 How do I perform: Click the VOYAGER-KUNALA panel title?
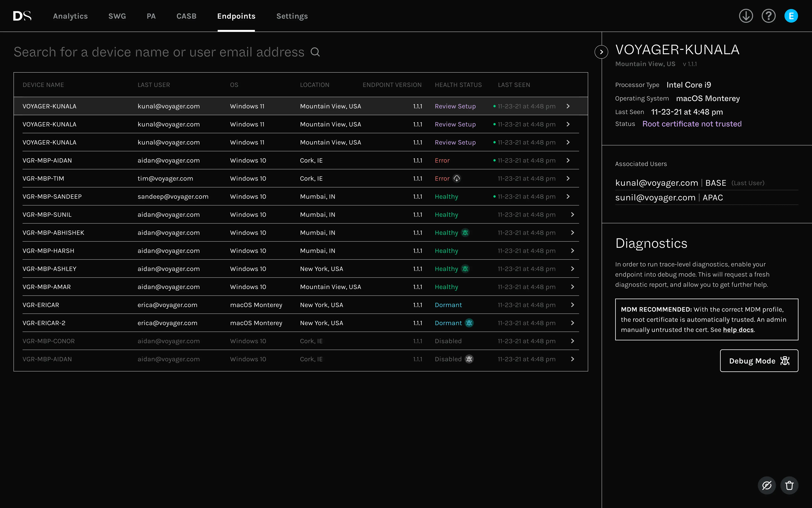click(x=677, y=50)
